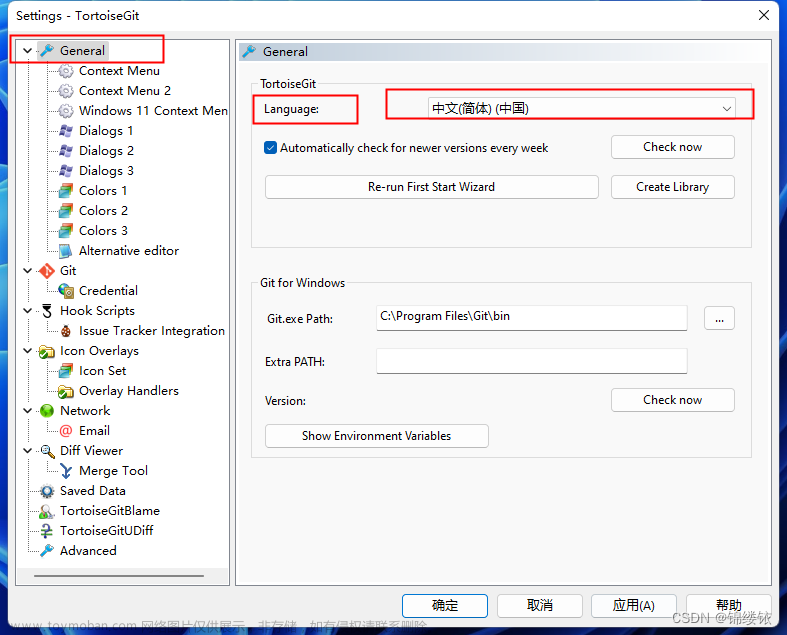The height and width of the screenshot is (635, 787).
Task: Click the TortoiseGitUDiff icon
Action: 46,531
